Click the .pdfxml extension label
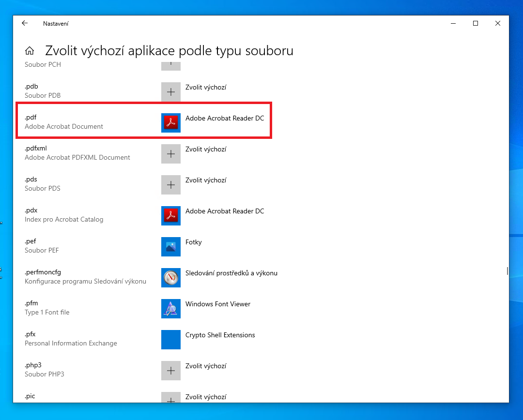Image resolution: width=523 pixels, height=420 pixels. pos(36,149)
